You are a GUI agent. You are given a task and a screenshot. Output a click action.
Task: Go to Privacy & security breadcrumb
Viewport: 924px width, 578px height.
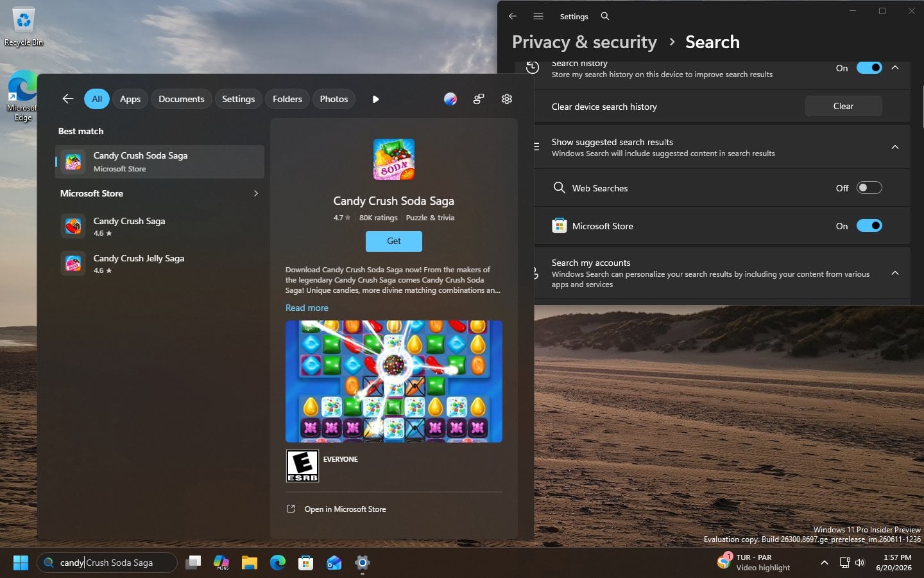coord(585,42)
